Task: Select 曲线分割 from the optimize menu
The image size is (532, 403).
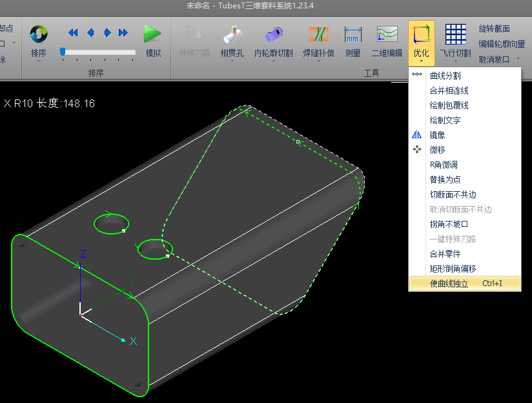Action: click(x=445, y=76)
